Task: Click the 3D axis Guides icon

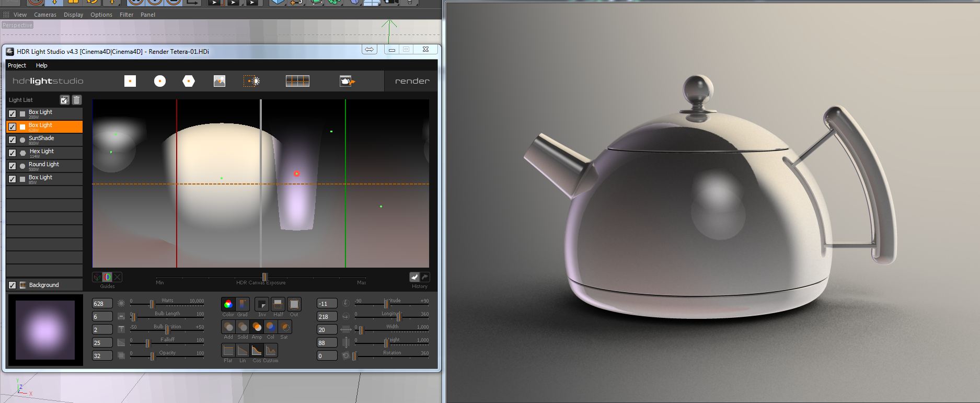Action: (97, 277)
